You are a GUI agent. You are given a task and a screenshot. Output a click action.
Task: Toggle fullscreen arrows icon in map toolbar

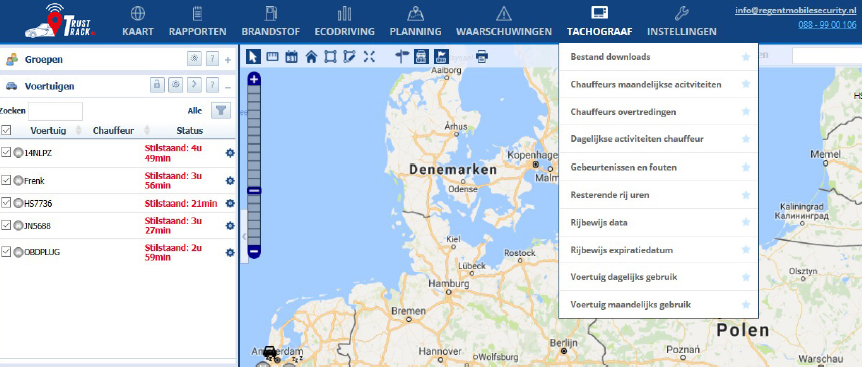click(369, 56)
